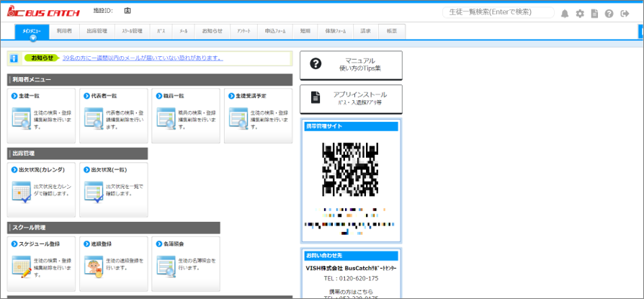Screen dimensions: 644x299
Task: Click the notification bell icon
Action: (x=565, y=14)
